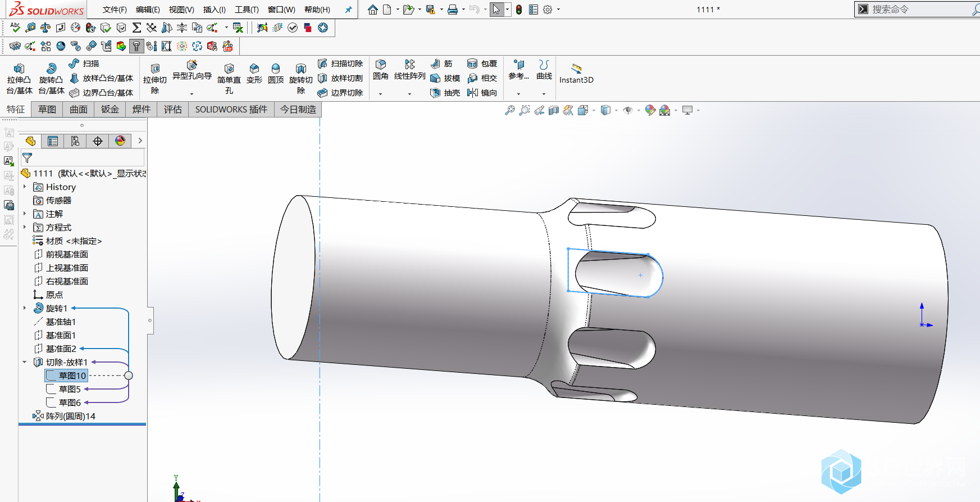Open the Extruded Boss/Base (拉伸凸台/基体) tool
Image resolution: width=980 pixels, height=502 pixels.
19,78
